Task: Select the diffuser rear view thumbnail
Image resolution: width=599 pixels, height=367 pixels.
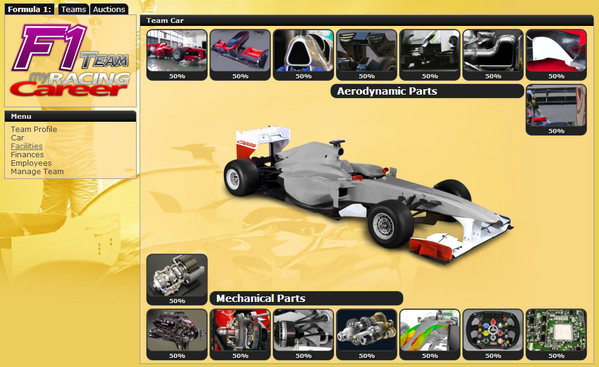Action: coord(556,110)
